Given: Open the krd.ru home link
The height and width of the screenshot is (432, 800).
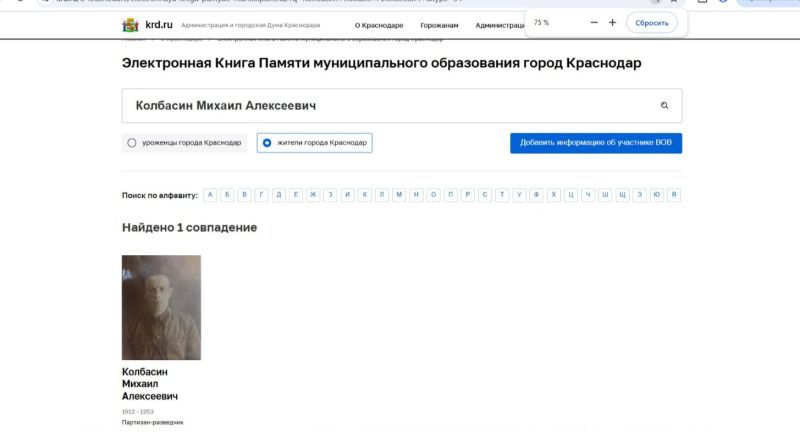Looking at the screenshot, I should point(159,24).
